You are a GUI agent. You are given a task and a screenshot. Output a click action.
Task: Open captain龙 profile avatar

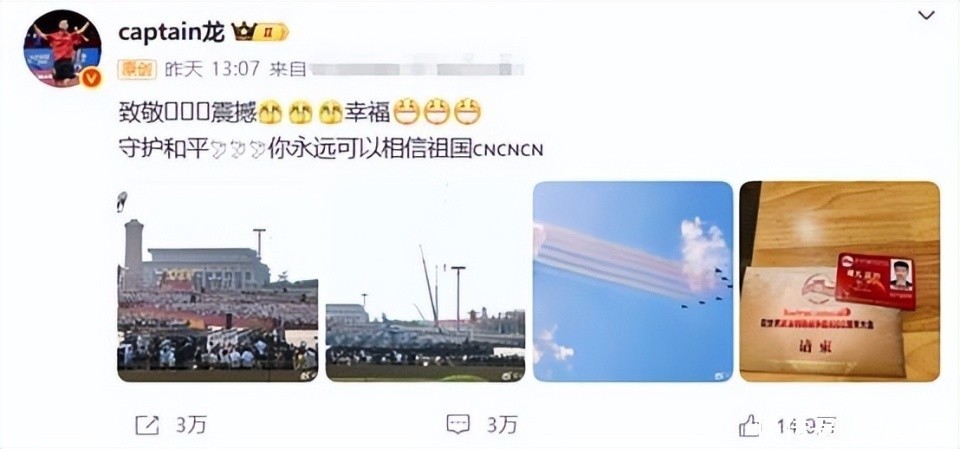[62, 48]
